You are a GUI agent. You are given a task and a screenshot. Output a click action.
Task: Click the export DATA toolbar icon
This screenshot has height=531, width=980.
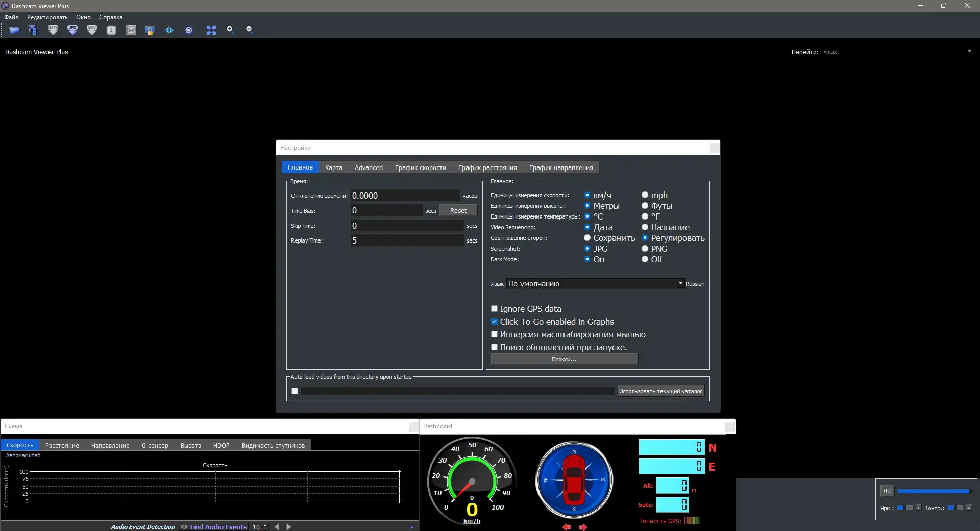click(x=53, y=30)
